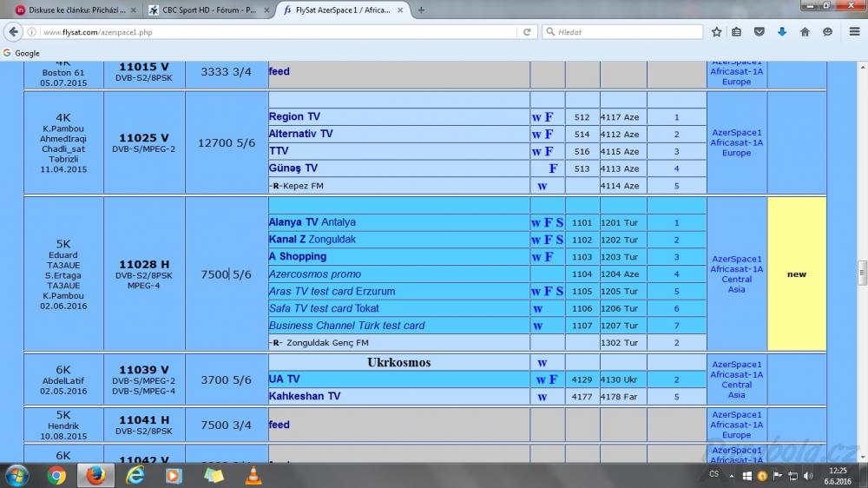
Task: Click the F icon for Güneş TV
Action: click(x=552, y=168)
